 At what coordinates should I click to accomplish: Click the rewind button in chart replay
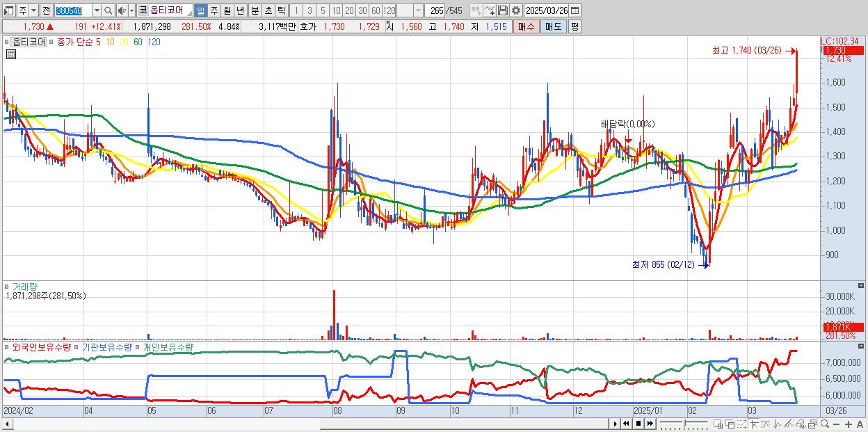627,424
